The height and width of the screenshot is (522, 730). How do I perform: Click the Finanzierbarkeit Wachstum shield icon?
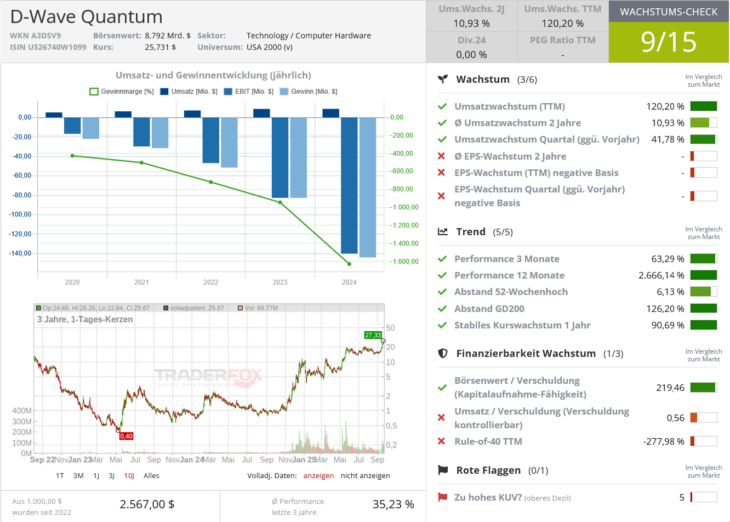pyautogui.click(x=443, y=353)
